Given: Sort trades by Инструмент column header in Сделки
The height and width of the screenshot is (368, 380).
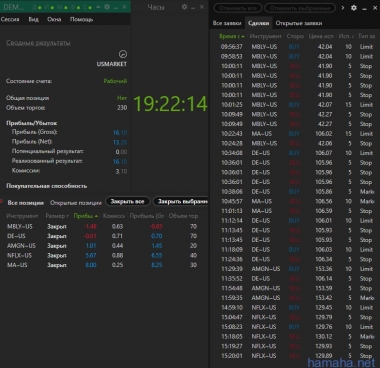Looking at the screenshot, I should pos(266,36).
